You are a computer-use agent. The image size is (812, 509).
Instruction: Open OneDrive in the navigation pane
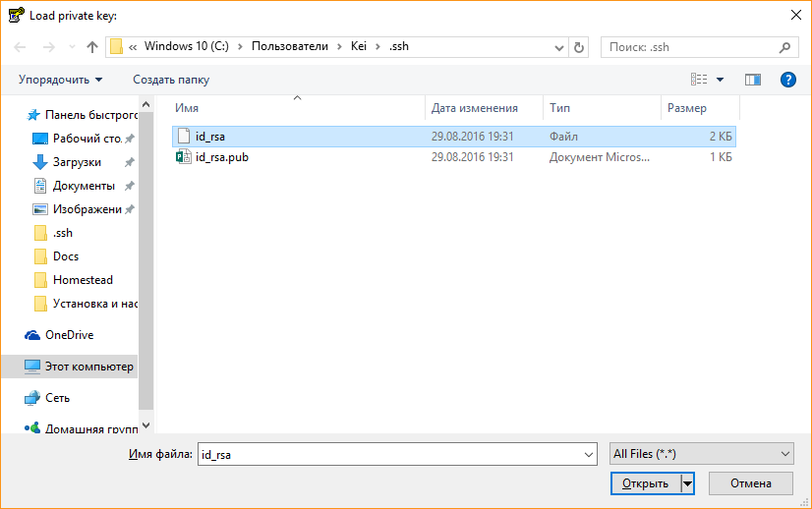point(69,335)
